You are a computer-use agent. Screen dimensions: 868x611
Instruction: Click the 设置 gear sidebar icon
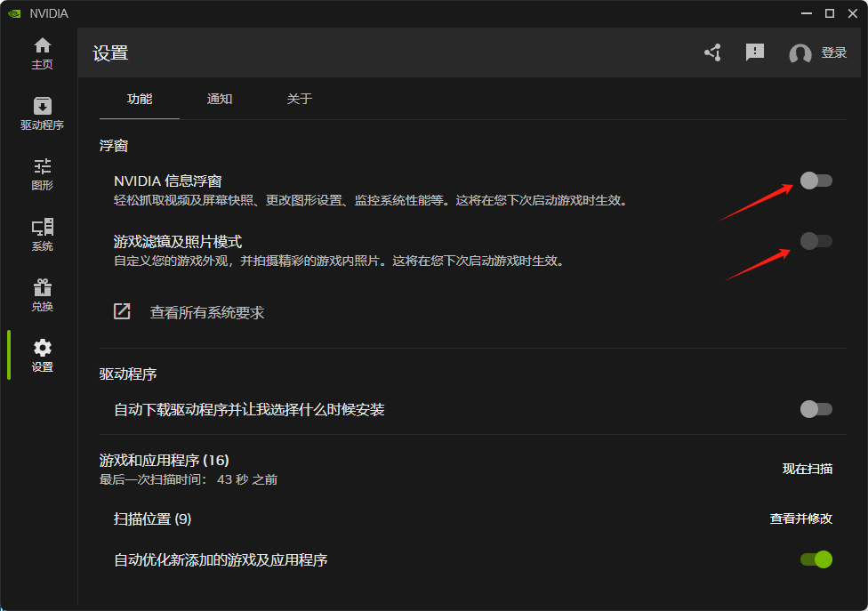pyautogui.click(x=42, y=349)
